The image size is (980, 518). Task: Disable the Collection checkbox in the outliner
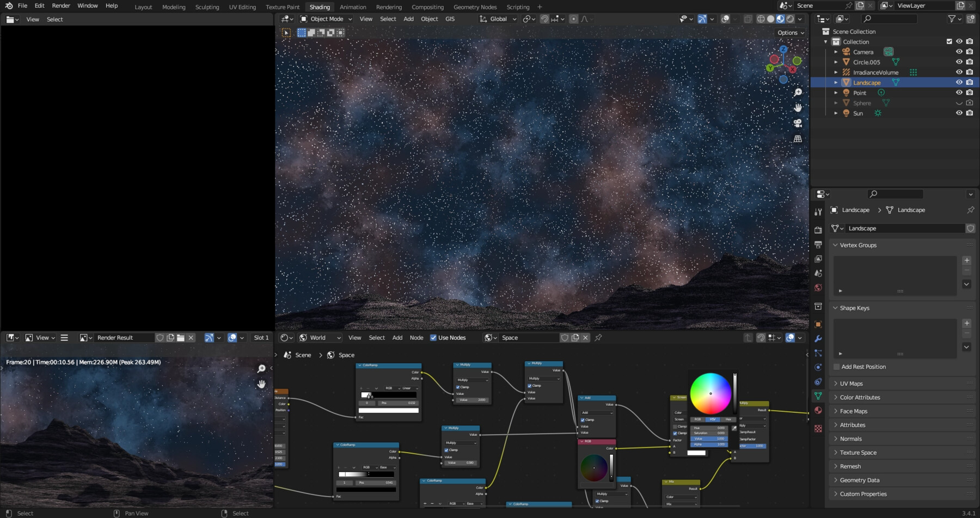pyautogui.click(x=949, y=41)
